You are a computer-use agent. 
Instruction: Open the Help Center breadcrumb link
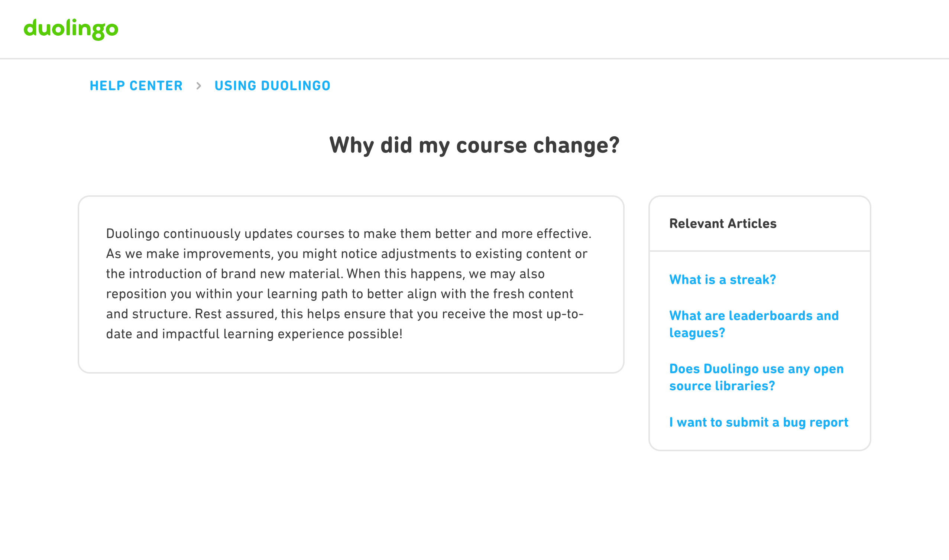[136, 86]
